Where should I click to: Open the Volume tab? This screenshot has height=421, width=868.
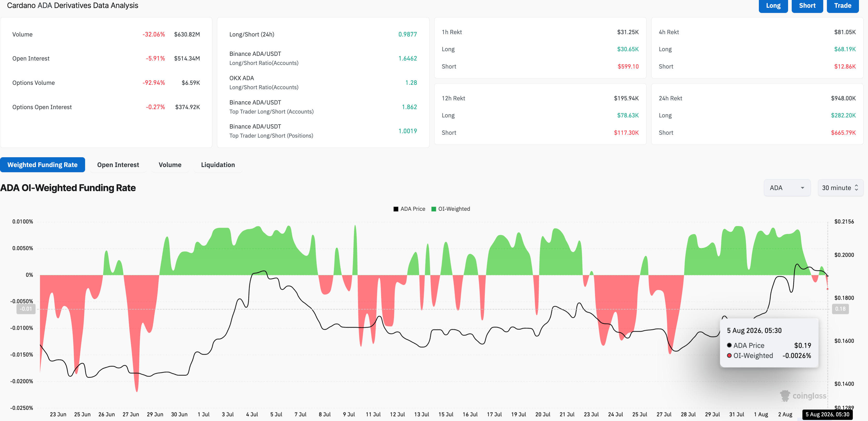[x=170, y=165]
